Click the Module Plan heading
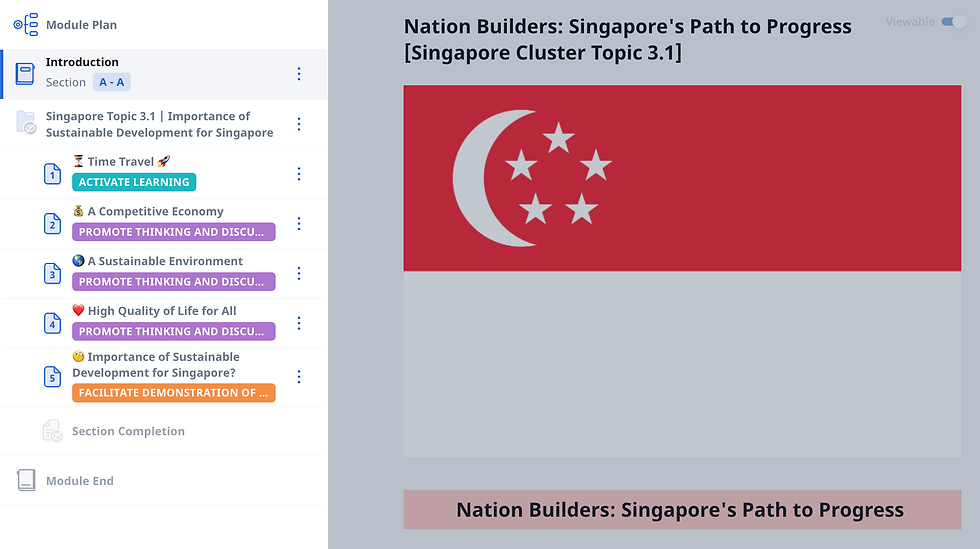The width and height of the screenshot is (980, 549). coord(81,25)
